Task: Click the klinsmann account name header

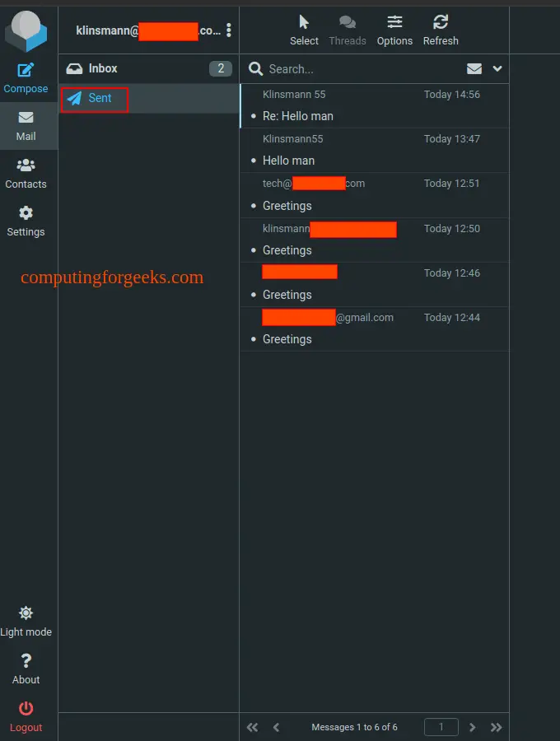Action: pyautogui.click(x=148, y=30)
